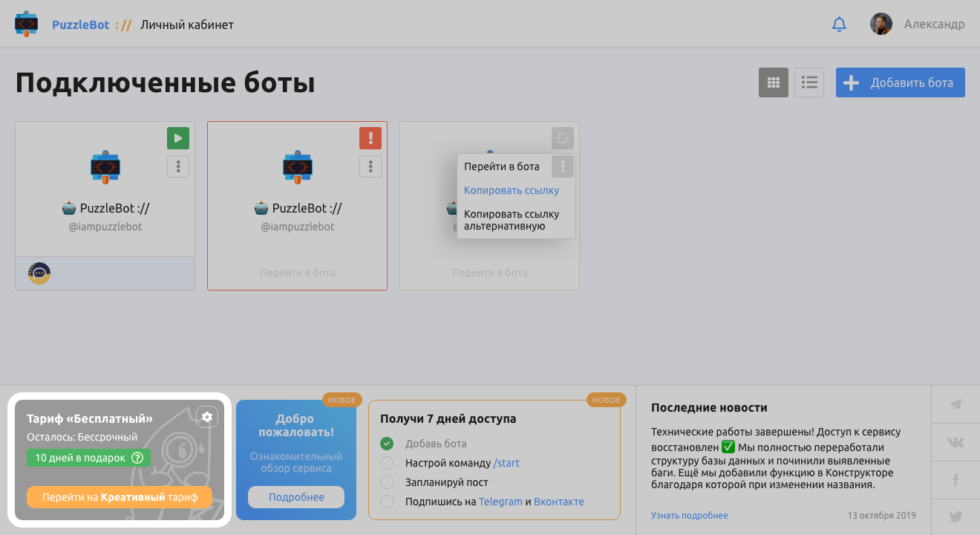Click the "Добавить бота" button
This screenshot has width=980, height=535.
point(901,82)
